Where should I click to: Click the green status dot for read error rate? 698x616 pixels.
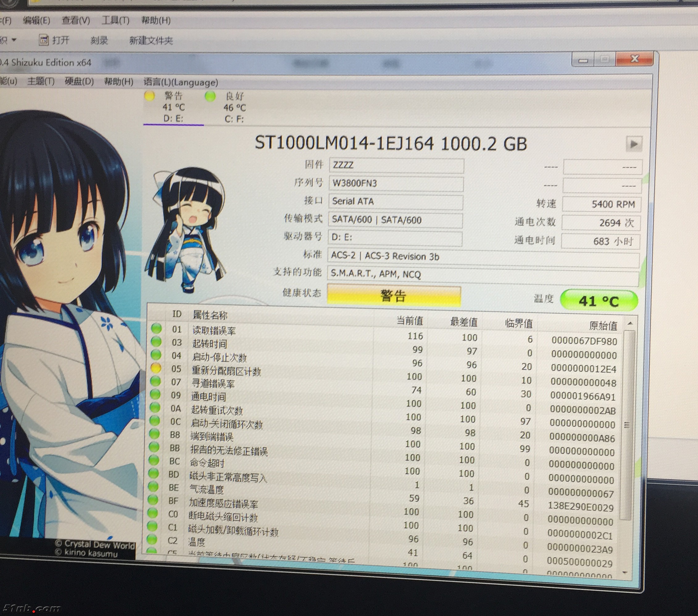(x=156, y=328)
